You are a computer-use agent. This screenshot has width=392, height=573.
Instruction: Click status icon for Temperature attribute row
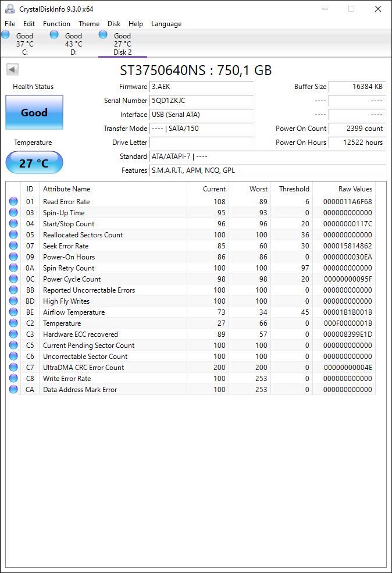(13, 323)
